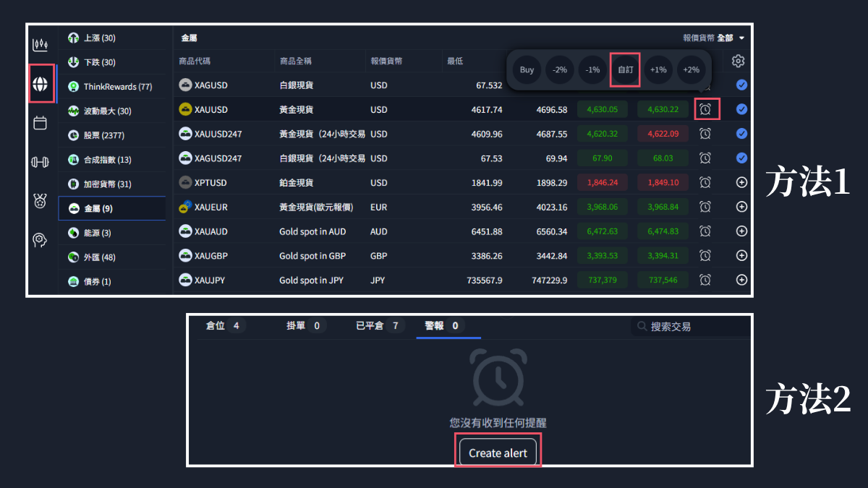
Task: Uncheck XAGUSD247 watchlist checkmark
Action: click(741, 158)
